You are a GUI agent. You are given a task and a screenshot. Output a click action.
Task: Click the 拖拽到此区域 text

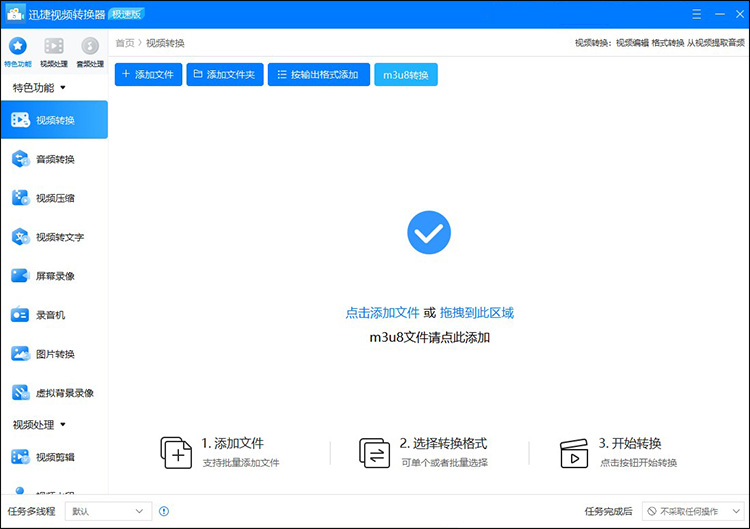click(476, 313)
